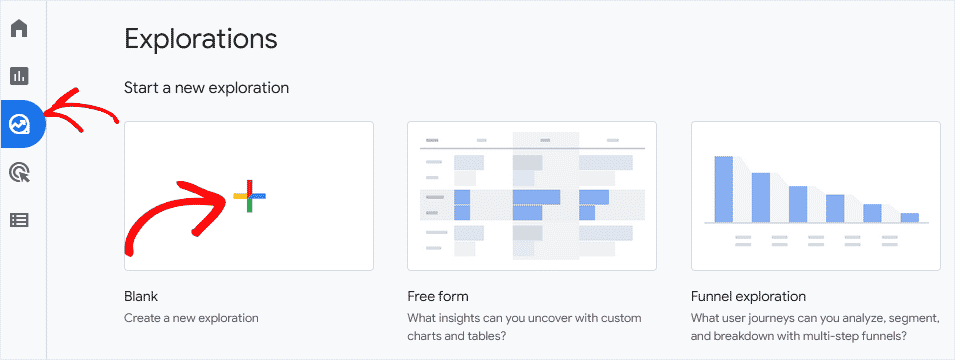The height and width of the screenshot is (360, 955).
Task: Open the Reports bar-chart icon
Action: point(19,76)
